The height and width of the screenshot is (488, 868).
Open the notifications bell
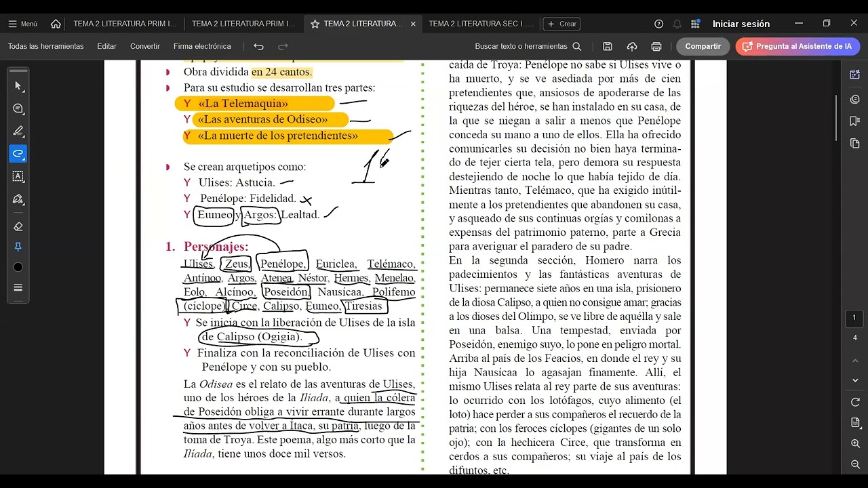pyautogui.click(x=677, y=24)
